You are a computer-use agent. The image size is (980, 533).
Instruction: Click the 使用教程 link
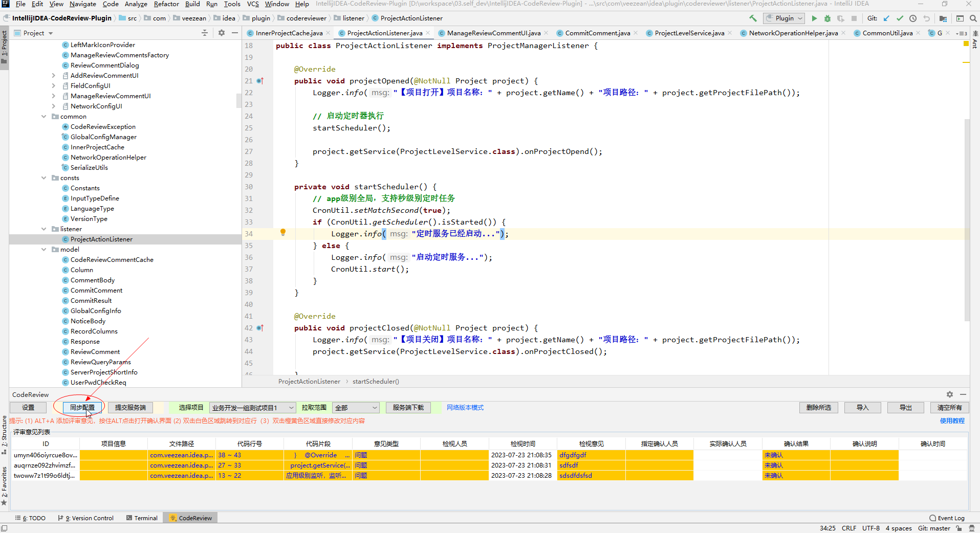952,420
